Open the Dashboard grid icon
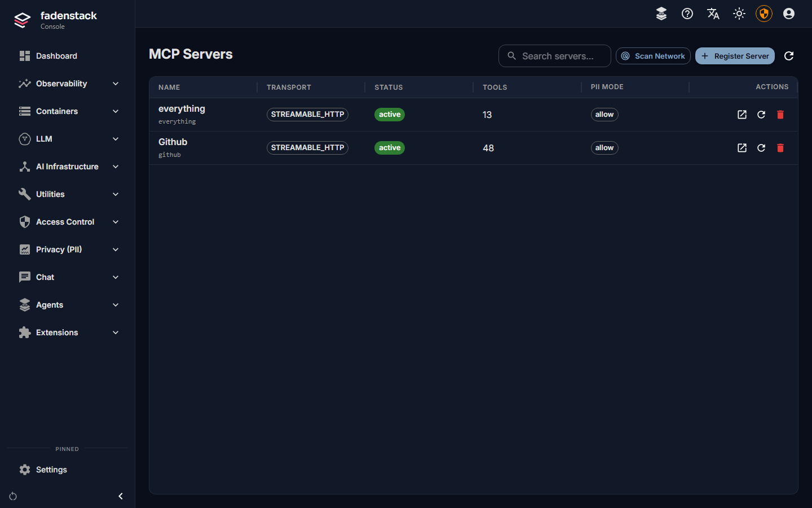Viewport: 812px width, 508px height. click(25, 56)
